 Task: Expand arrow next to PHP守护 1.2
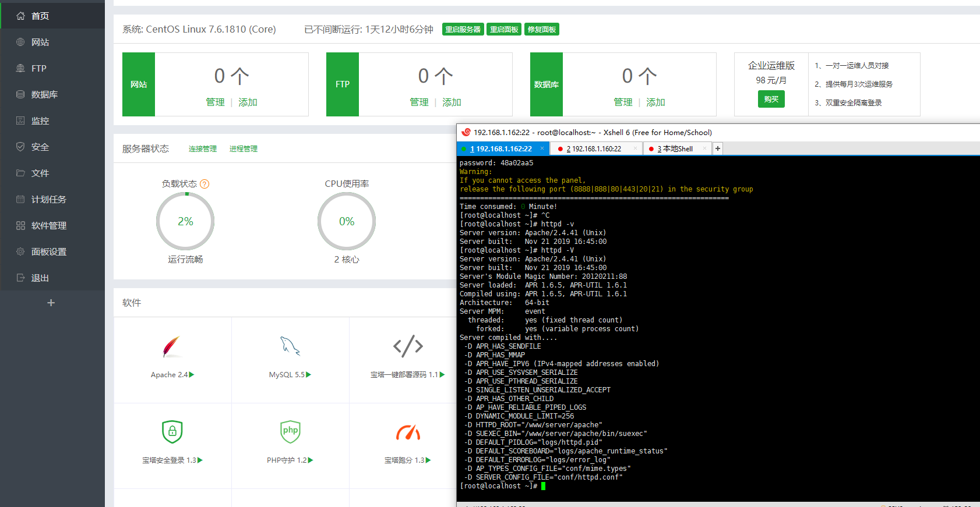[x=311, y=460]
